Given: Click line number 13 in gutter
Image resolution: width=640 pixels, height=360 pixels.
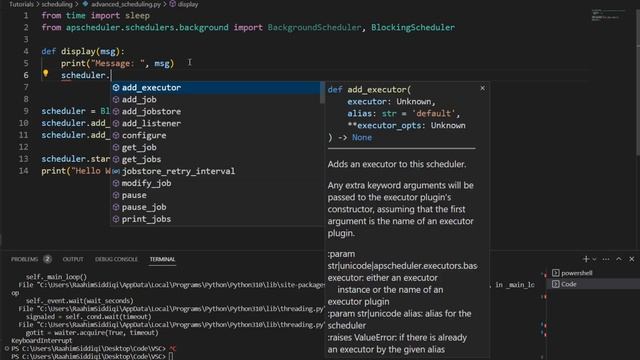Looking at the screenshot, I should [x=24, y=159].
